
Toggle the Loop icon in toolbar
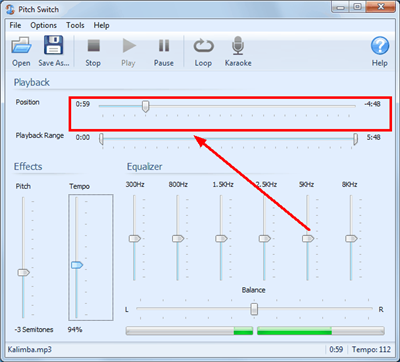203,46
